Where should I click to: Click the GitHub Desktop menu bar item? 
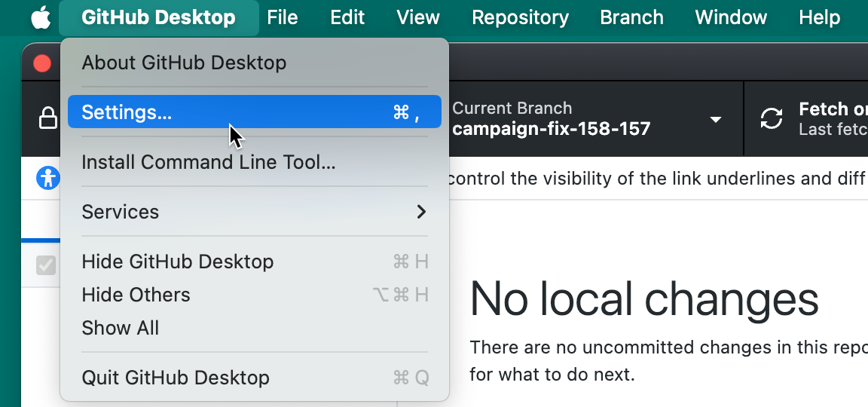tap(158, 18)
